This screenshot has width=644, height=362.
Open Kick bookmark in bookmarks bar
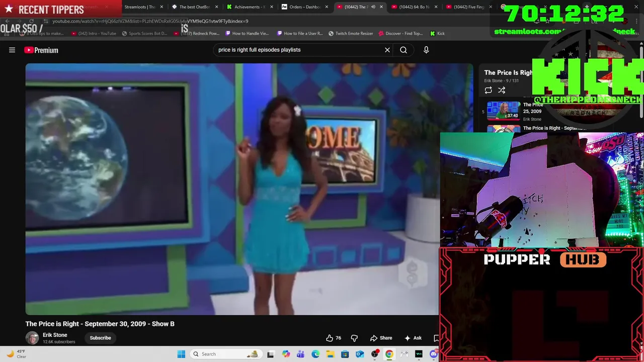pyautogui.click(x=437, y=33)
